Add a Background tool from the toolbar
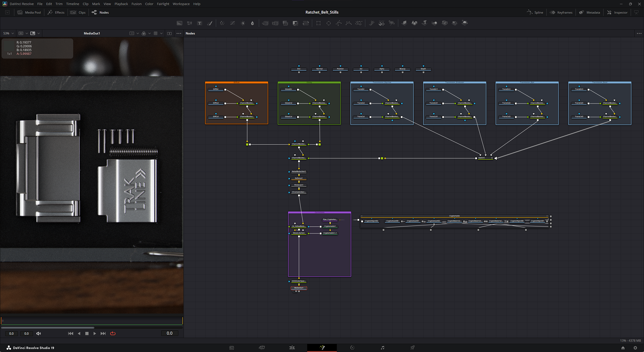 pos(179,23)
